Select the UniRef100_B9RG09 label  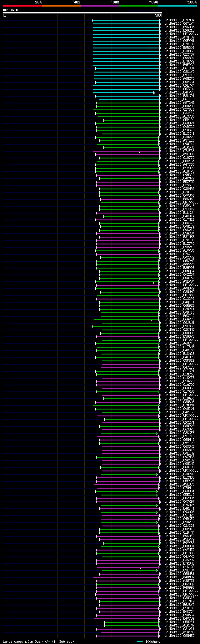point(179,48)
